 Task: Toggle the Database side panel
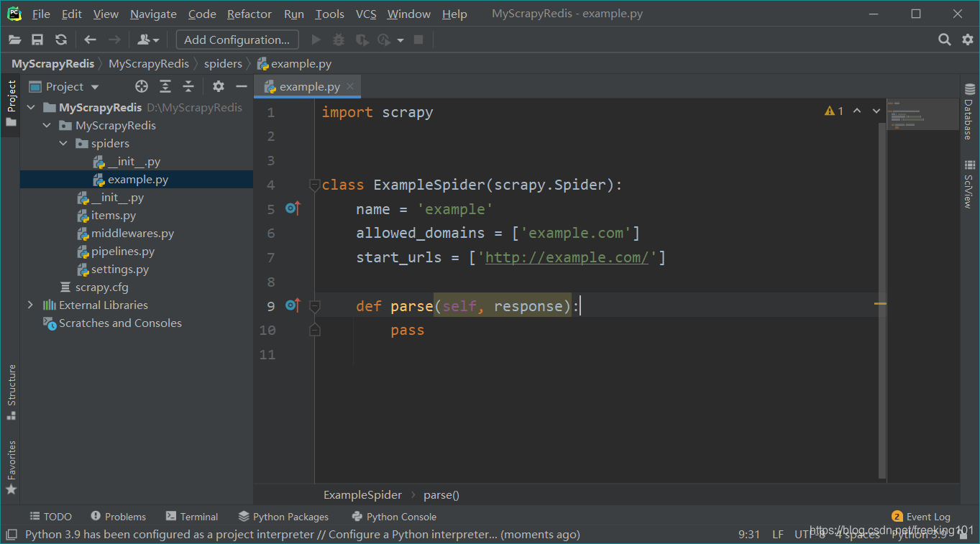(x=968, y=114)
